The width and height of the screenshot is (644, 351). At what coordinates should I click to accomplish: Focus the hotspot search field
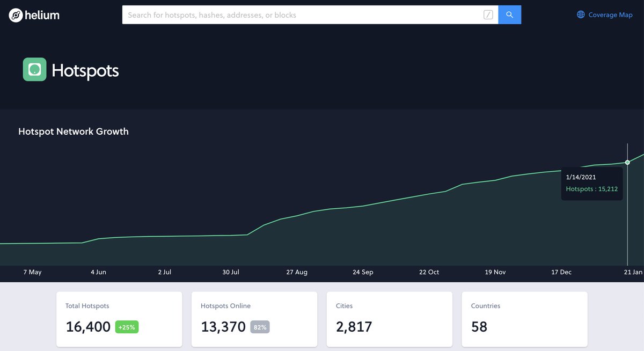[x=310, y=15]
